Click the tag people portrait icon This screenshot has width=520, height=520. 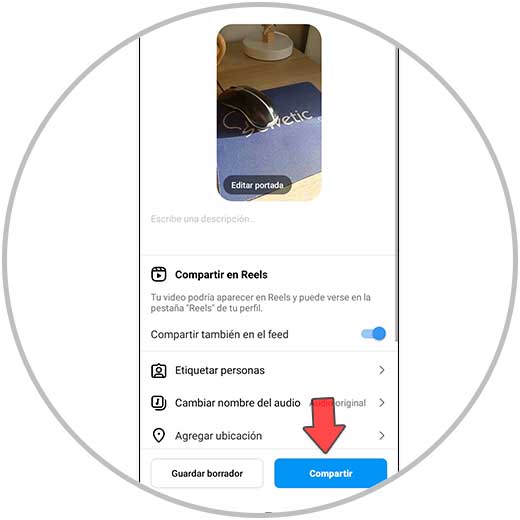click(x=159, y=370)
